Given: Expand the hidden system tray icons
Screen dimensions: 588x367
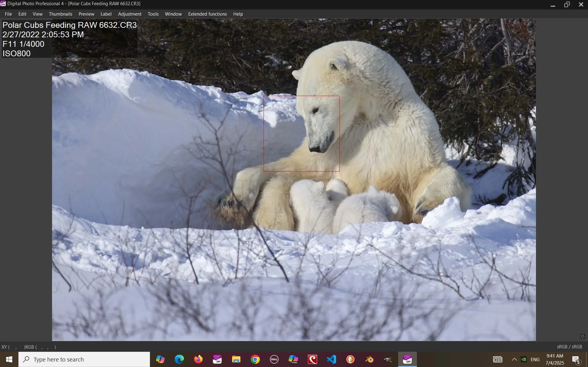Looking at the screenshot, I should point(514,359).
